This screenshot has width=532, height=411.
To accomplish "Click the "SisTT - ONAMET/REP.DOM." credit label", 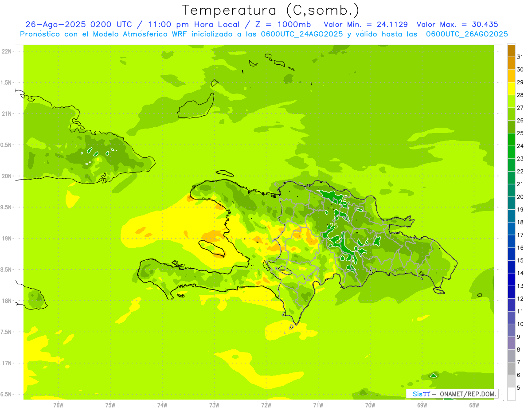I will (x=452, y=394).
